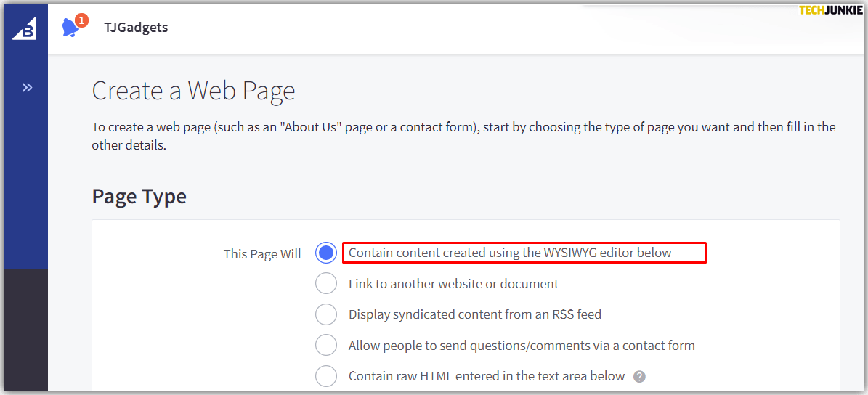The width and height of the screenshot is (868, 395).
Task: Click the "Contain raw HTML entered" label text
Action: pos(487,376)
